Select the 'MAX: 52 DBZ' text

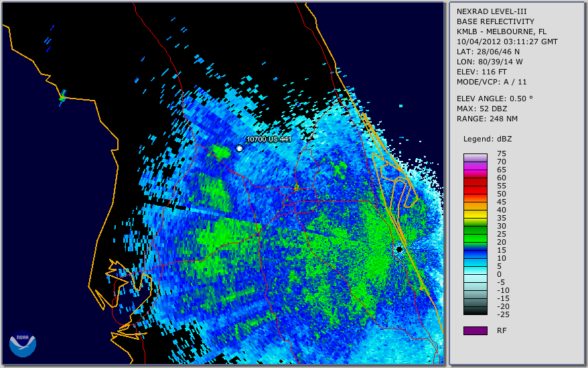pos(482,109)
